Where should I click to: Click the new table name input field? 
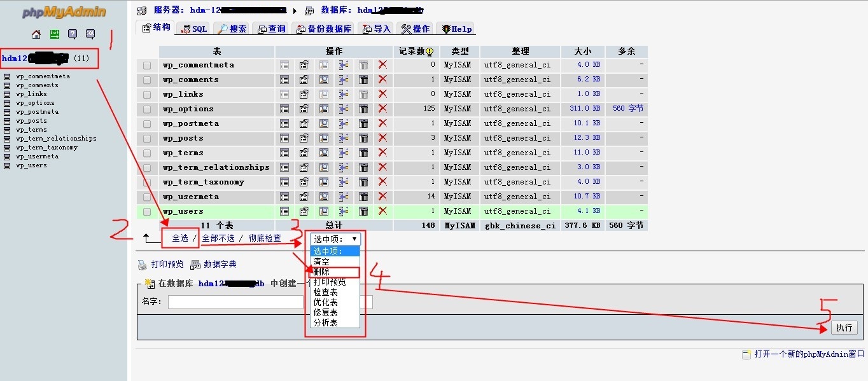(x=235, y=301)
